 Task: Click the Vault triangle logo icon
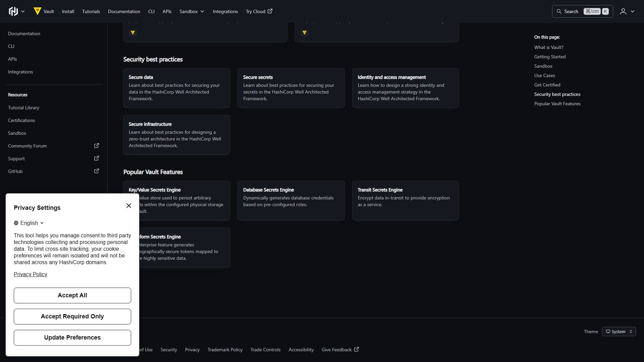tap(37, 11)
